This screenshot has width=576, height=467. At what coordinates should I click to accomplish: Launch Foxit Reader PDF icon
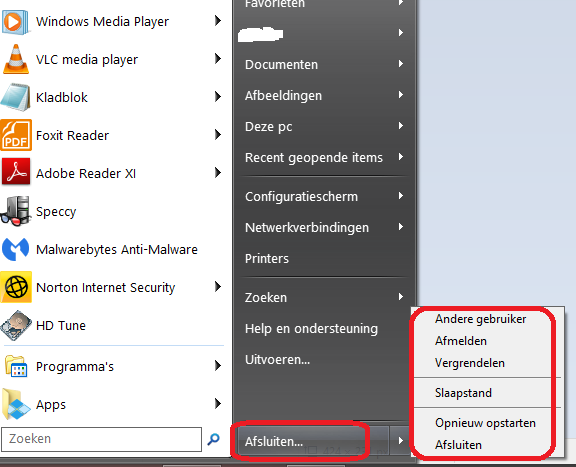pyautogui.click(x=16, y=135)
